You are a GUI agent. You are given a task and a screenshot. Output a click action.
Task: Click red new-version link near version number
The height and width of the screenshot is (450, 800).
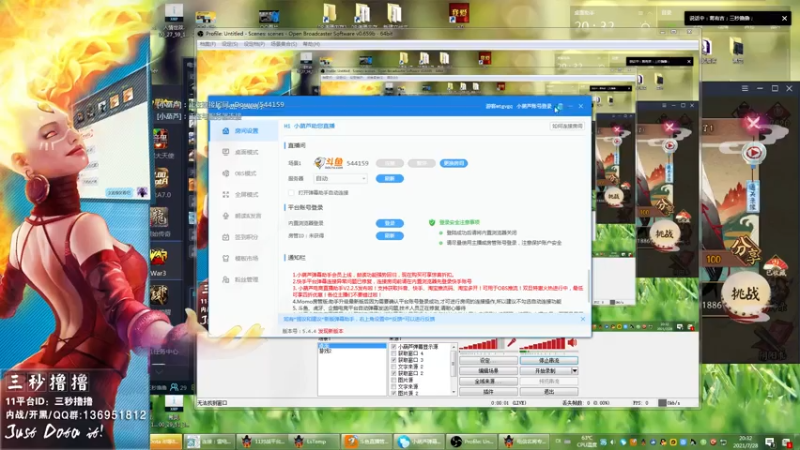coord(331,331)
